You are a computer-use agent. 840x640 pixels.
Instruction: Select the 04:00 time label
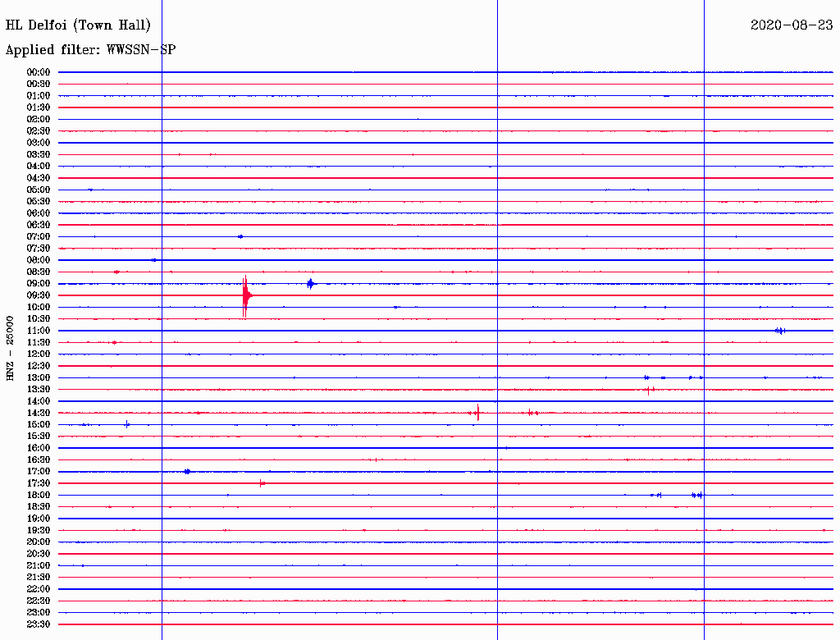[x=39, y=167]
